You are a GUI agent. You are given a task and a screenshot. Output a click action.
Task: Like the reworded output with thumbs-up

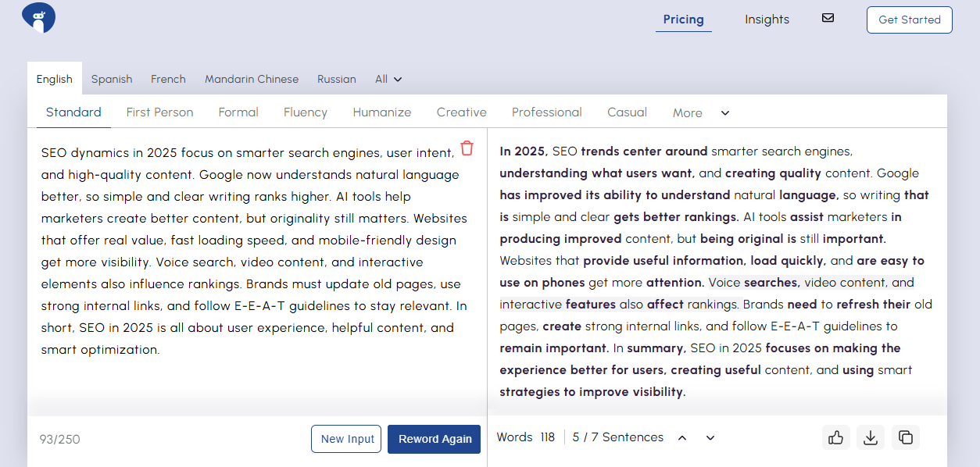click(835, 437)
